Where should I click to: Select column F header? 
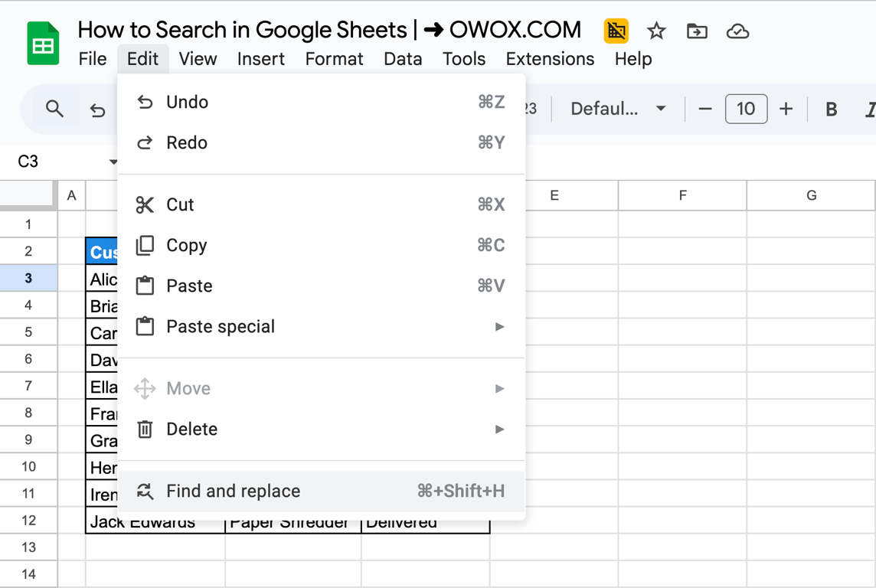click(x=683, y=195)
